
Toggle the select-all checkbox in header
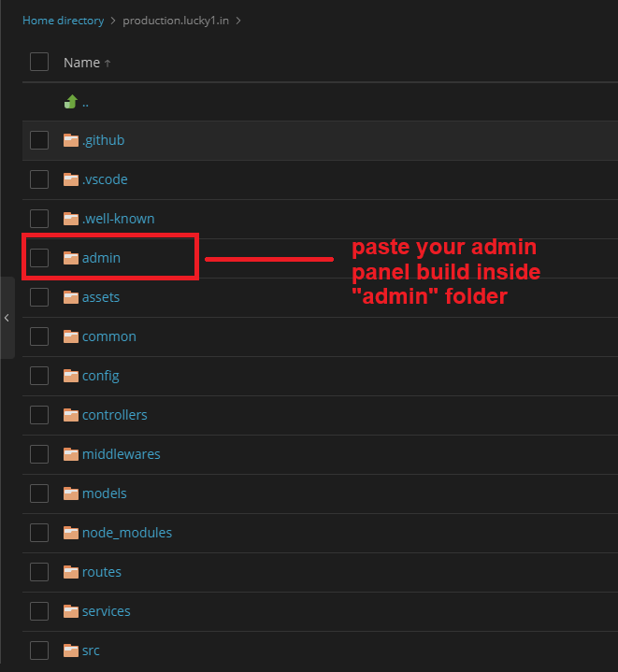39,62
